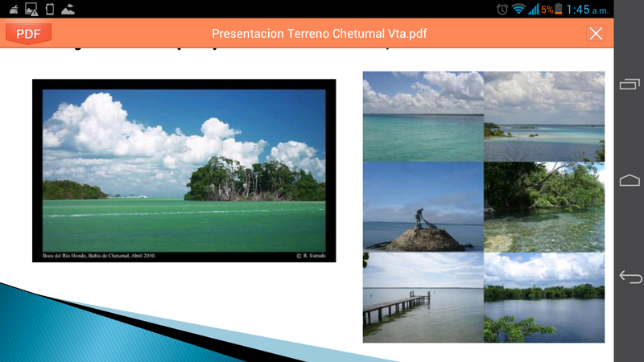
Task: Tap the alarm clock status icon
Action: [502, 9]
